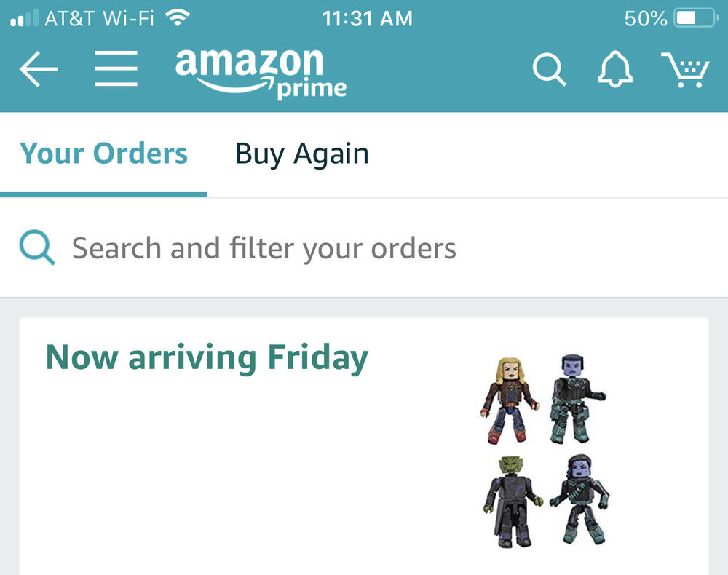
Task: Tap the green-headed Skrull figure
Action: click(512, 503)
